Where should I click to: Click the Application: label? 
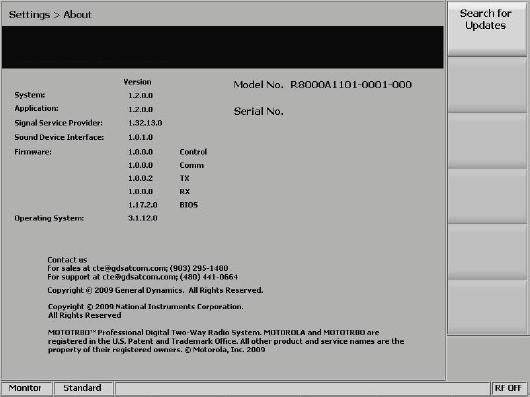coord(36,108)
